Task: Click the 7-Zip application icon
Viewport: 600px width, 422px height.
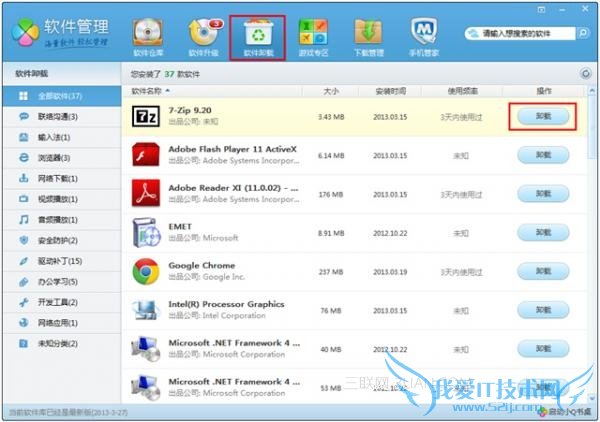Action: (x=146, y=116)
